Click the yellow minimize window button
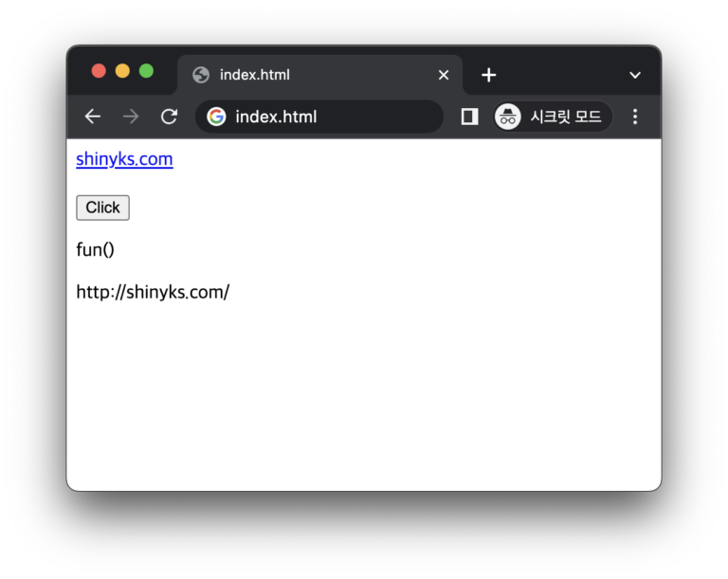 point(122,71)
